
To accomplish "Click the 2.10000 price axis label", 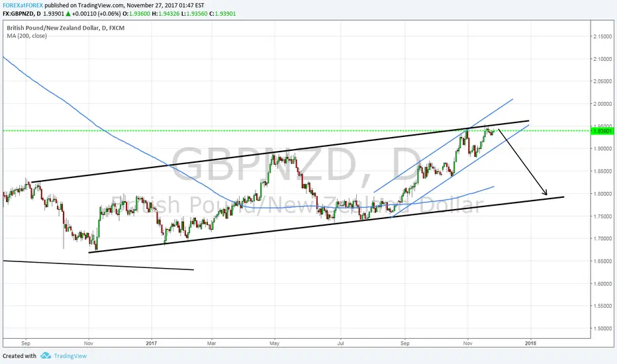I will (x=602, y=59).
